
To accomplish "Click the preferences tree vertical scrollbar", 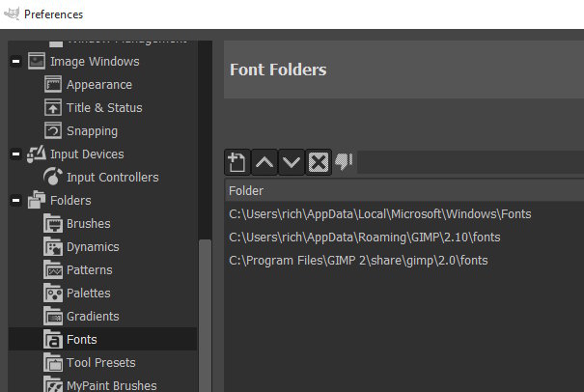I will [205, 315].
